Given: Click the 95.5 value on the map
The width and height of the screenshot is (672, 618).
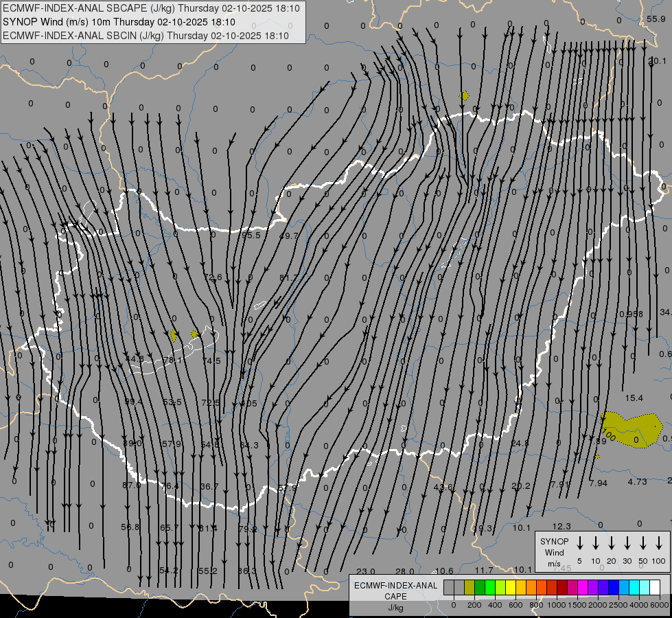Looking at the screenshot, I should click(251, 236).
